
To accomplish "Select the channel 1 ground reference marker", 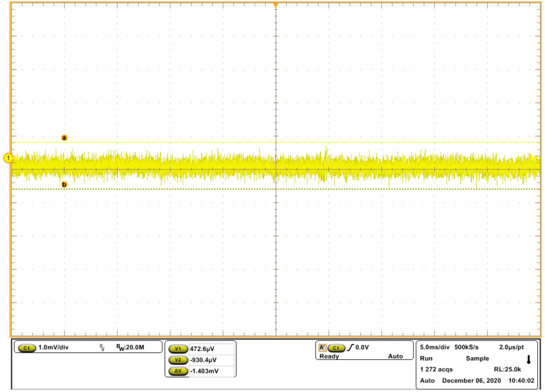I will pyautogui.click(x=8, y=158).
